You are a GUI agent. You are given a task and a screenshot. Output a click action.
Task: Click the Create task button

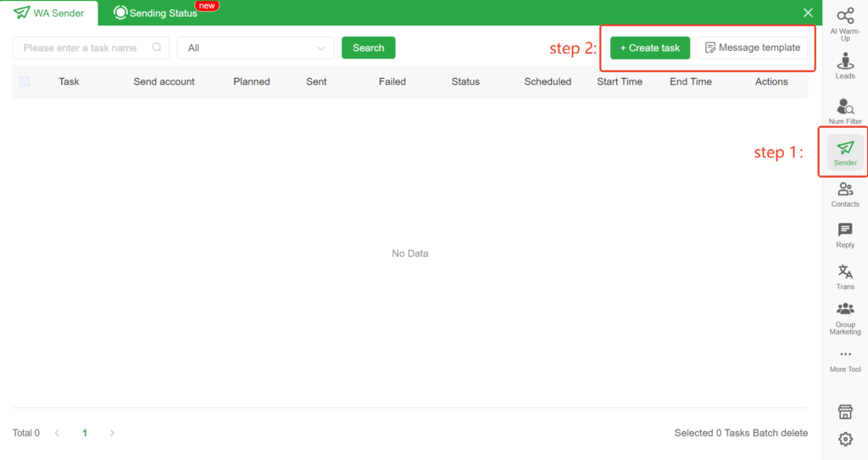[x=650, y=47]
